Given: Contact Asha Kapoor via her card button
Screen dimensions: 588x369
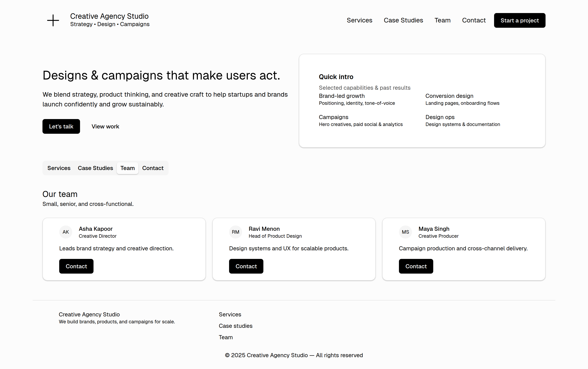Looking at the screenshot, I should (76, 266).
